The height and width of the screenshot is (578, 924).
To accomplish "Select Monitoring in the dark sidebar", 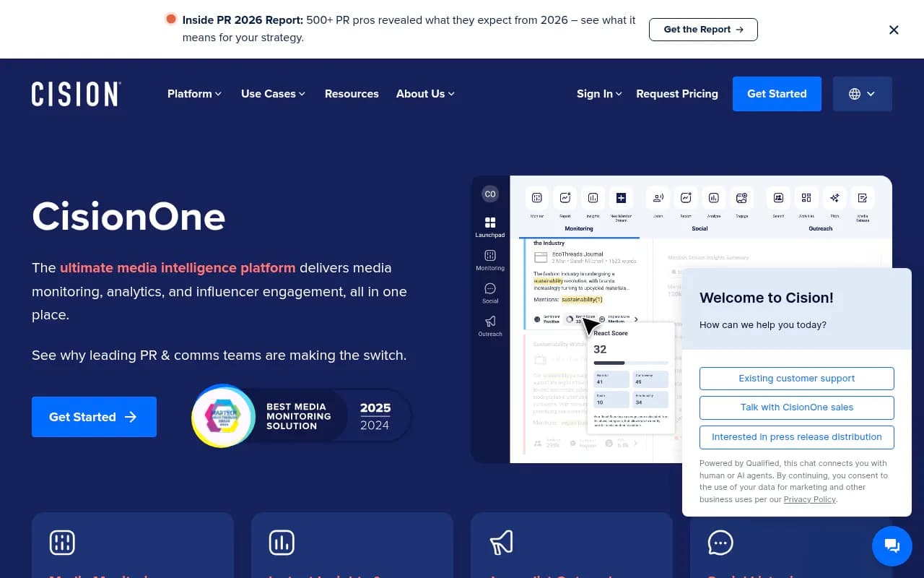I will point(489,254).
